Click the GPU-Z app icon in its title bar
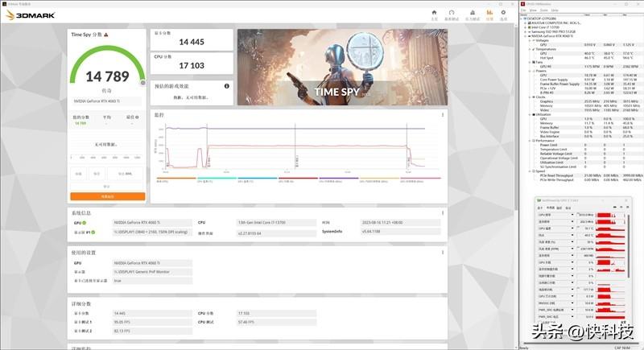644x350 pixels. click(539, 200)
